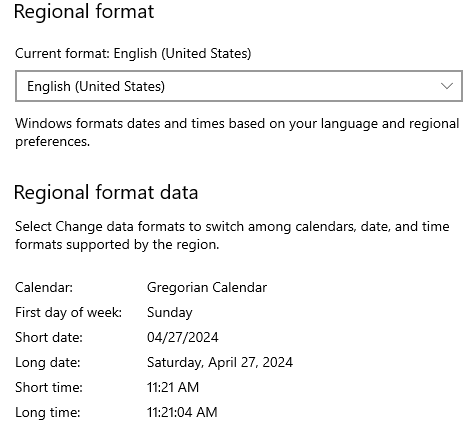The height and width of the screenshot is (440, 471).
Task: Select the Sunday value
Action: tap(169, 313)
